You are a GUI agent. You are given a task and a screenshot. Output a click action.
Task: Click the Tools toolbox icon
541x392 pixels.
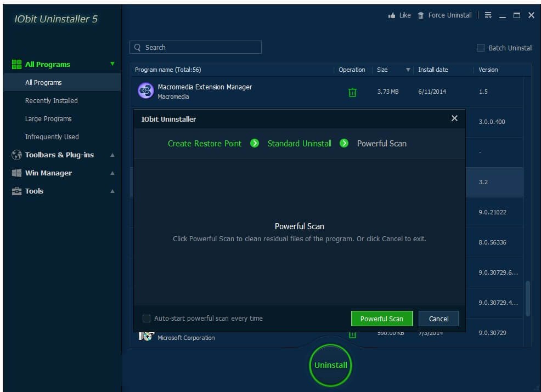(x=16, y=191)
